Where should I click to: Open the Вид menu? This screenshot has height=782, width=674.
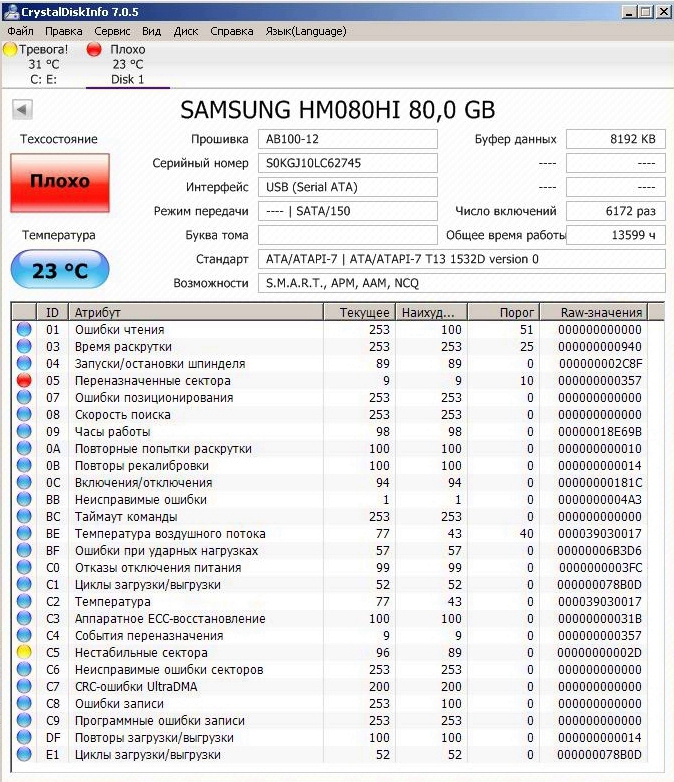152,31
